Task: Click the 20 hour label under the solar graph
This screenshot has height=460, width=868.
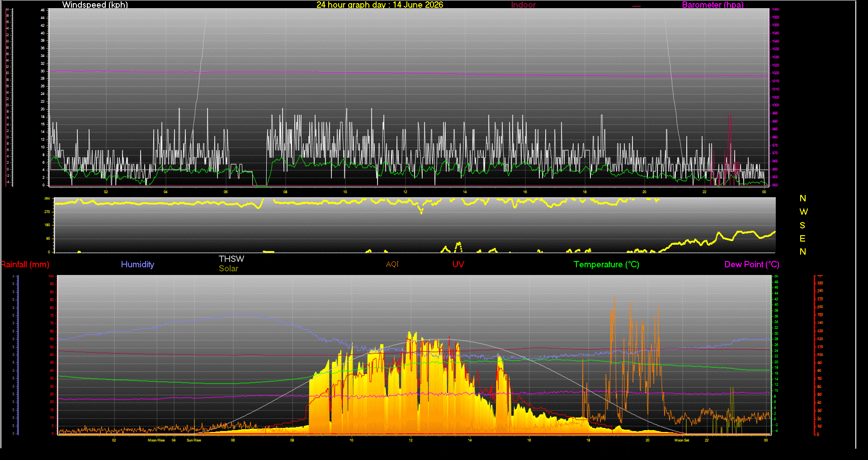Action: (x=647, y=440)
